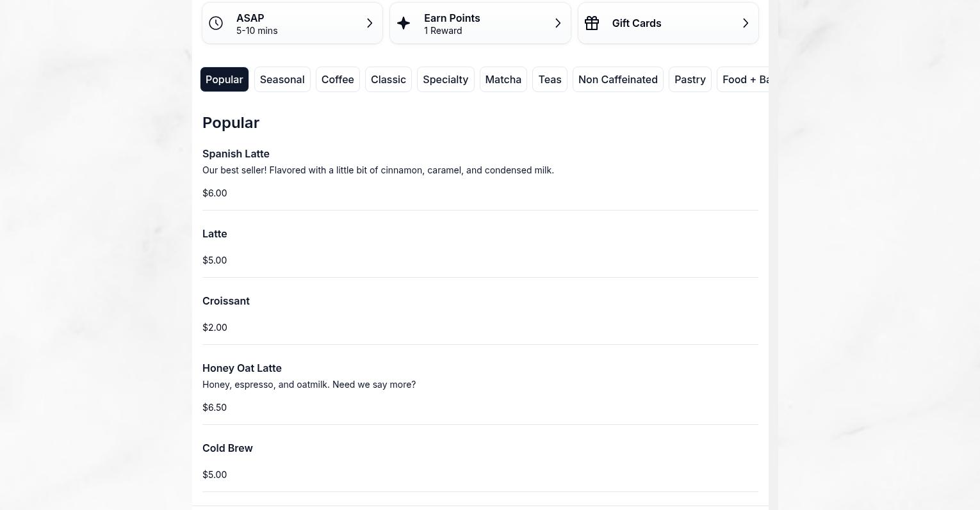The height and width of the screenshot is (510, 980).
Task: Choose the Croissant menu item
Action: 225,301
